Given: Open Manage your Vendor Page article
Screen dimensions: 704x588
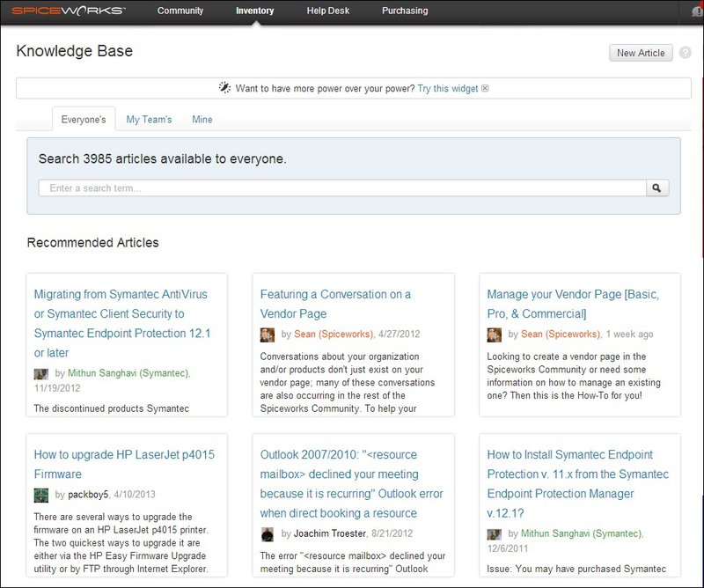Looking at the screenshot, I should 573,304.
